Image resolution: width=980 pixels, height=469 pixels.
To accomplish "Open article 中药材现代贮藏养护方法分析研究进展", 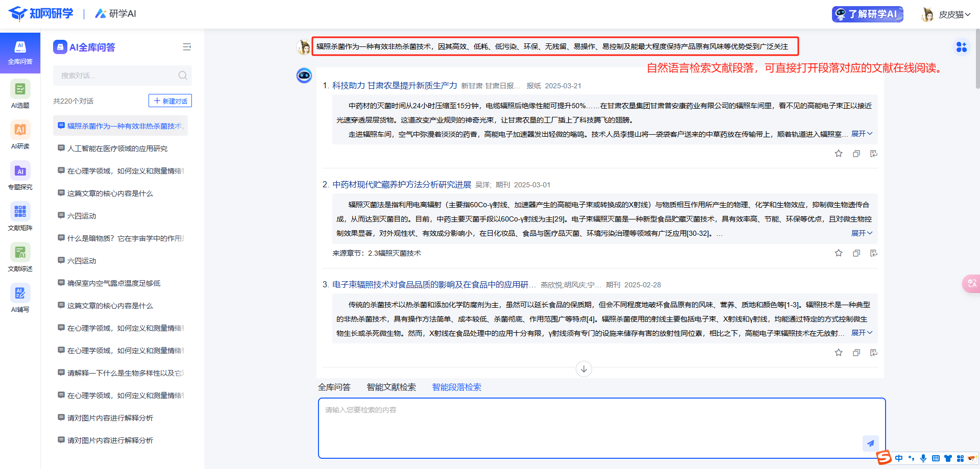I will pos(402,185).
